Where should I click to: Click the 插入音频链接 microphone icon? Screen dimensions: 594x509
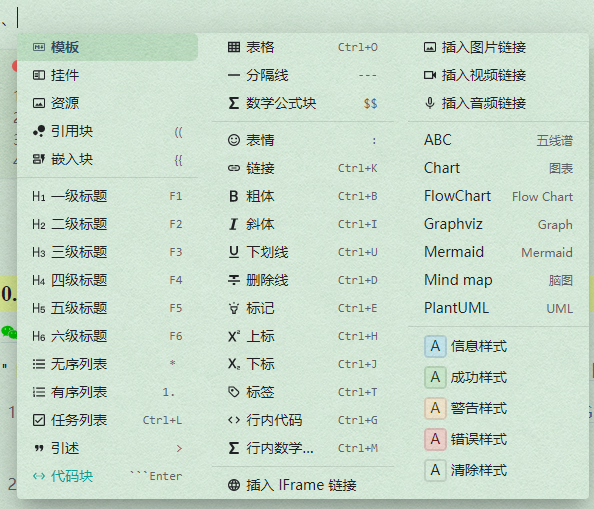tap(430, 103)
